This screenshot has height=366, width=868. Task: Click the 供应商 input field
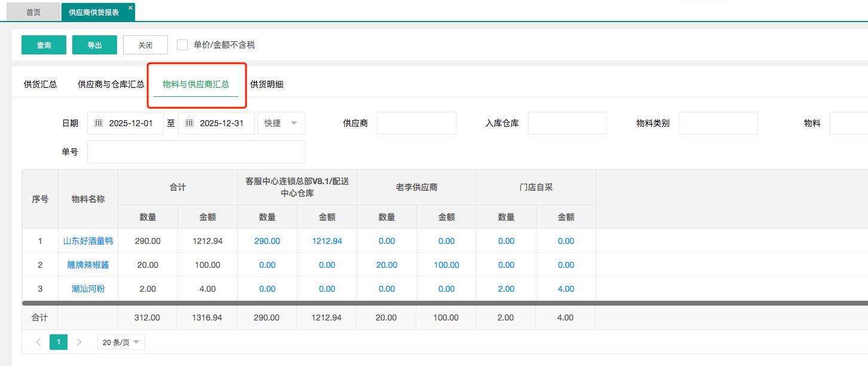416,123
